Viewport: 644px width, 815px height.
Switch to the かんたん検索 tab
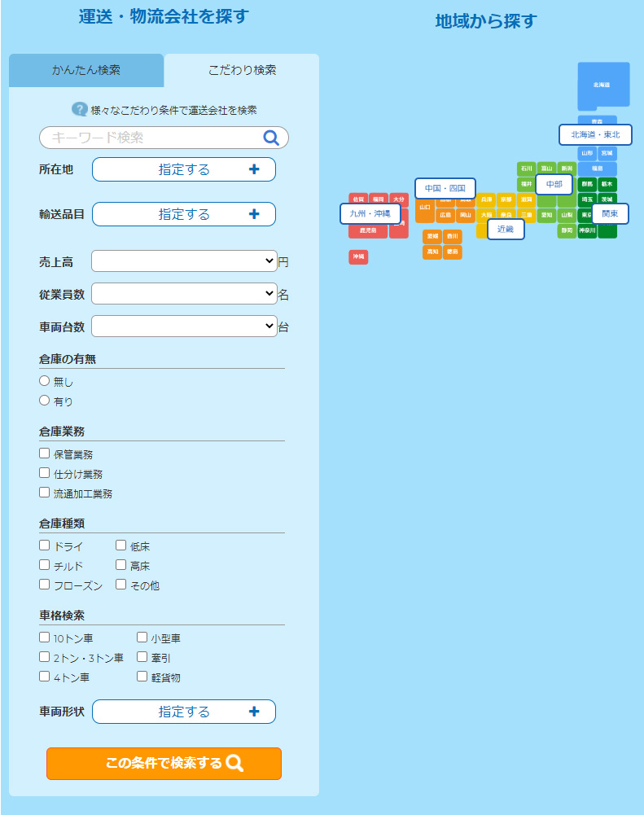[86, 70]
